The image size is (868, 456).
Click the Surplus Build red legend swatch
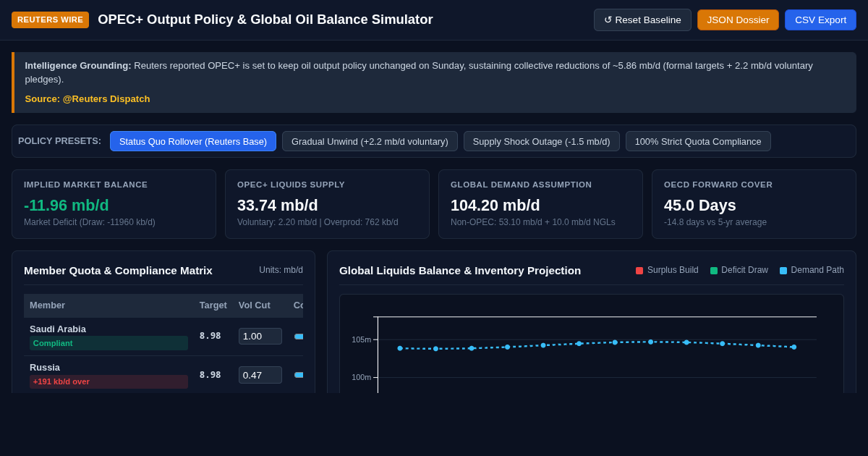point(639,271)
